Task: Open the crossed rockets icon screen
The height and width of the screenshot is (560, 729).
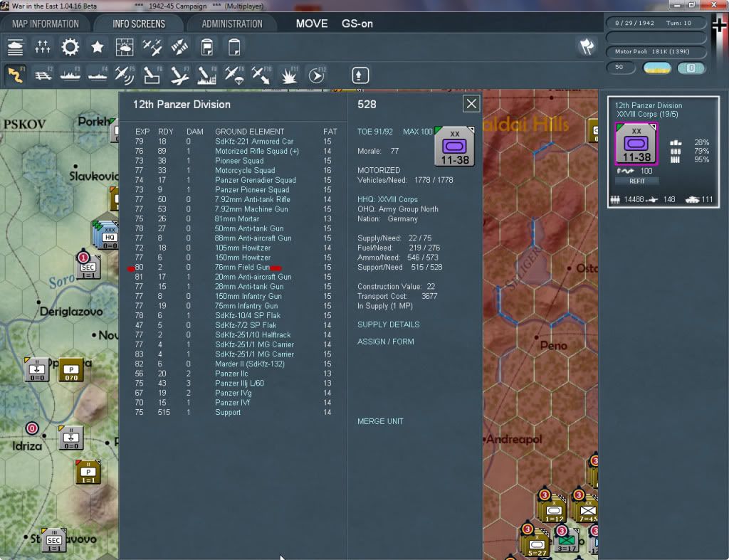Action: click(179, 48)
